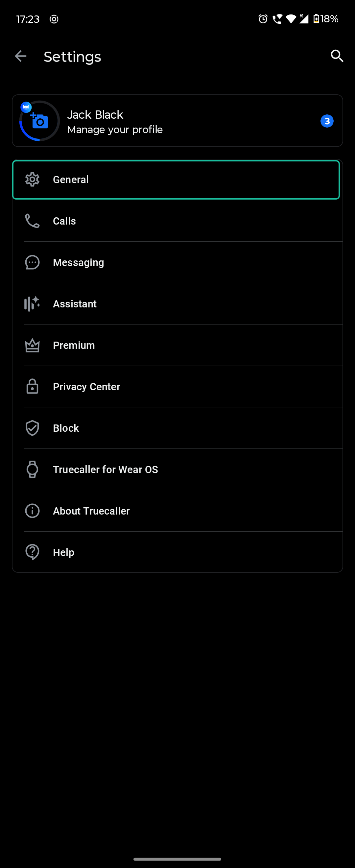Image resolution: width=355 pixels, height=868 pixels.
Task: Click the General gear icon
Action: (32, 180)
